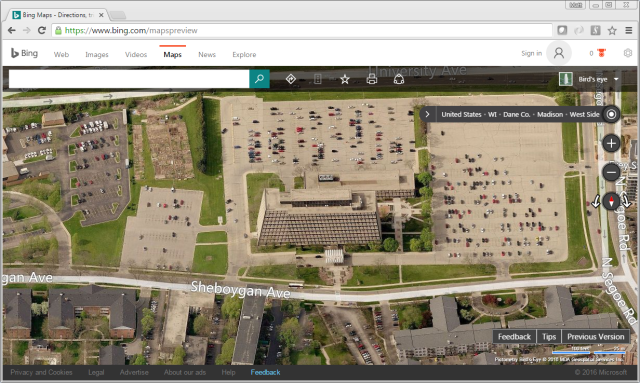Image resolution: width=640 pixels, height=383 pixels.
Task: Rotate view counterclockwise with left arrow
Action: click(596, 201)
